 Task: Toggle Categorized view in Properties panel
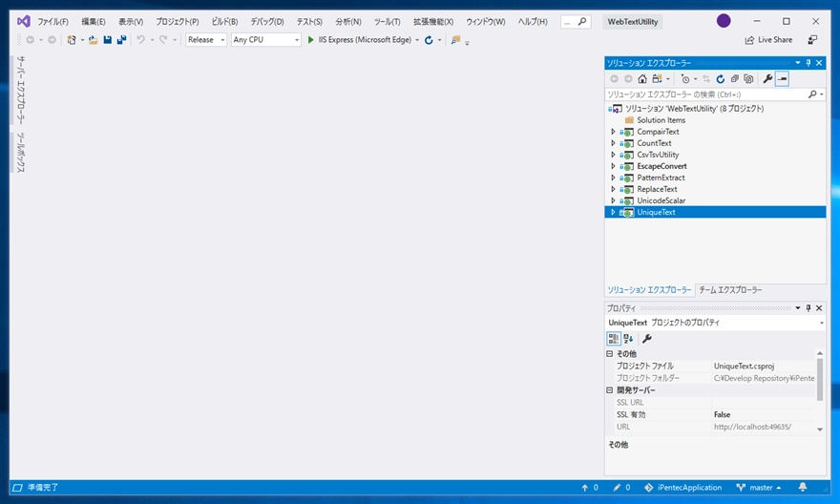click(x=614, y=339)
